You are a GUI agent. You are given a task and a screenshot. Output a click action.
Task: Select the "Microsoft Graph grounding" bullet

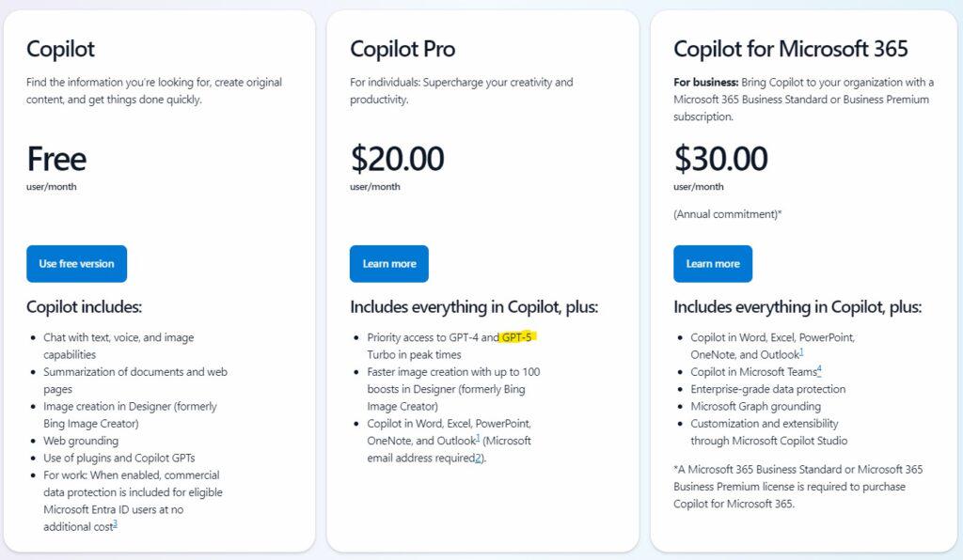tap(755, 406)
